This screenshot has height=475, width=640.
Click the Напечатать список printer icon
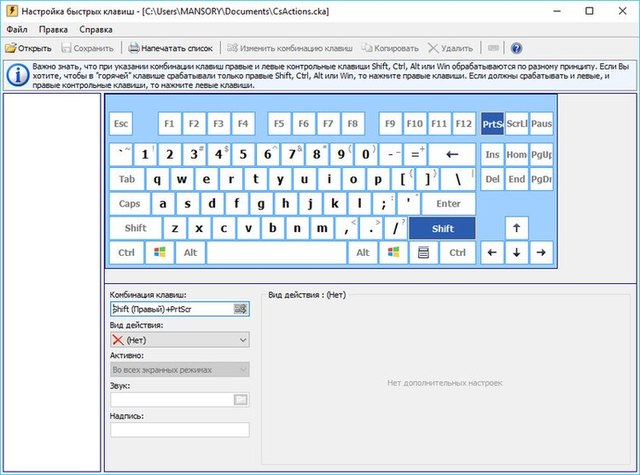click(x=134, y=47)
